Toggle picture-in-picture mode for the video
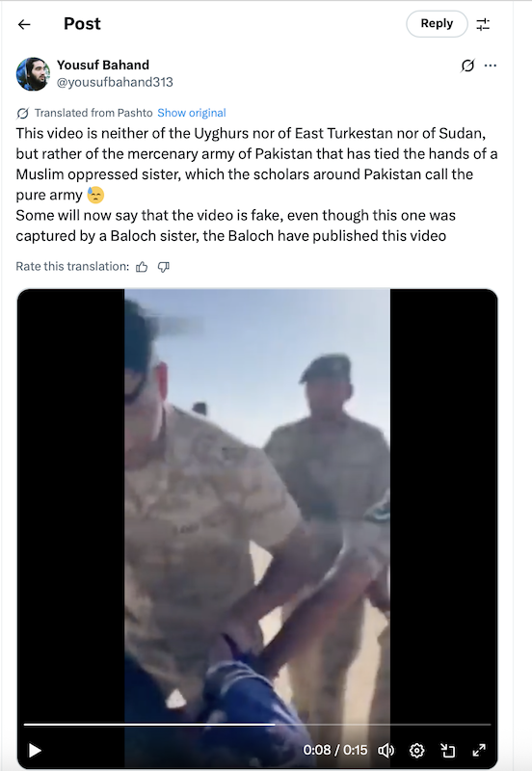Screen dimensions: 532x771 click(448, 751)
